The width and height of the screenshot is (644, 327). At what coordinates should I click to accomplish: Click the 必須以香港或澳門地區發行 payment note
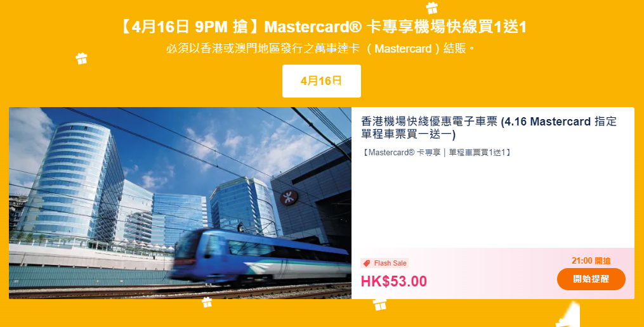(320, 48)
